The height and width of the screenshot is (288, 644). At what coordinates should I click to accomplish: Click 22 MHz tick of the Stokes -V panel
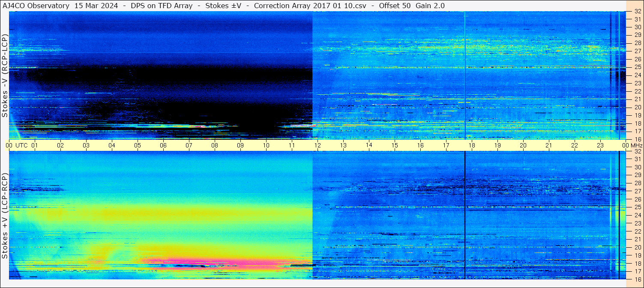637,91
